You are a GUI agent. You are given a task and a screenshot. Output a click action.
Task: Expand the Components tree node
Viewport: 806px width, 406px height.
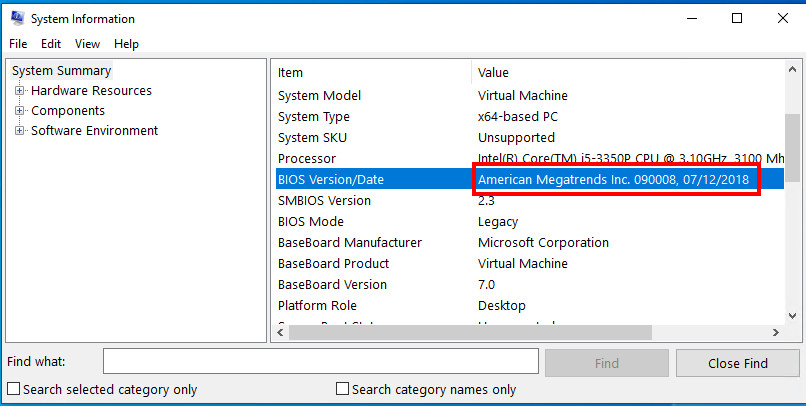click(x=19, y=111)
